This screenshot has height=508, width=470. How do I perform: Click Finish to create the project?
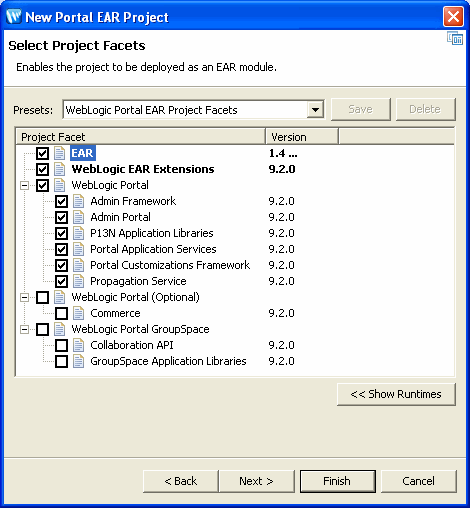(x=337, y=481)
